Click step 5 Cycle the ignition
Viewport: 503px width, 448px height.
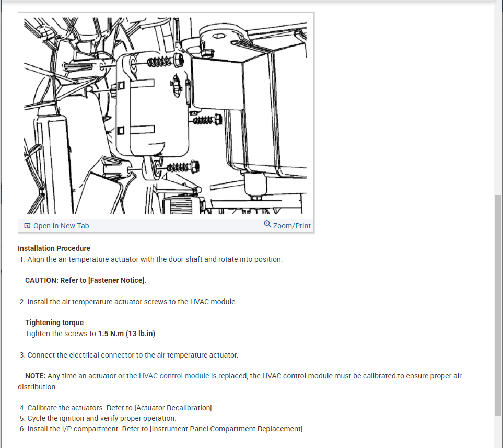pyautogui.click(x=98, y=418)
